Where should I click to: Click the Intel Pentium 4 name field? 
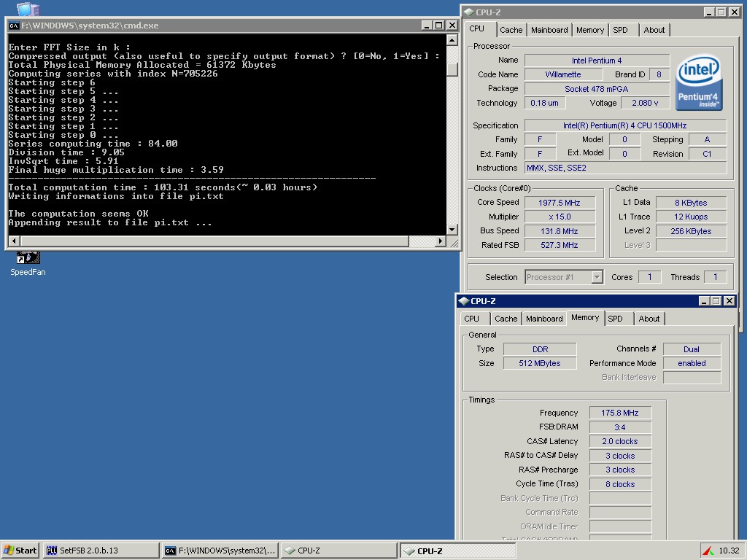point(597,61)
